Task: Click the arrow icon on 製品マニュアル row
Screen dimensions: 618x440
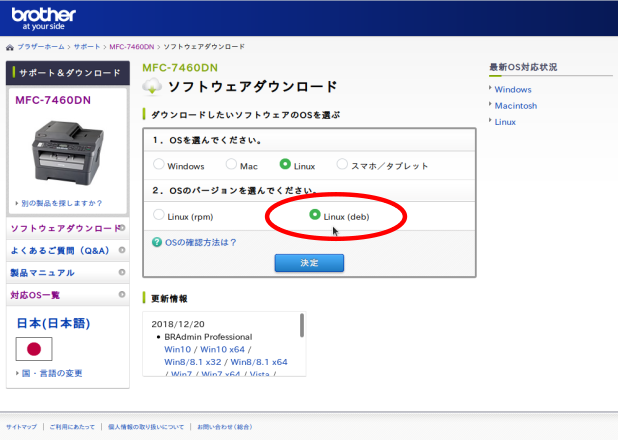Action: (x=122, y=272)
